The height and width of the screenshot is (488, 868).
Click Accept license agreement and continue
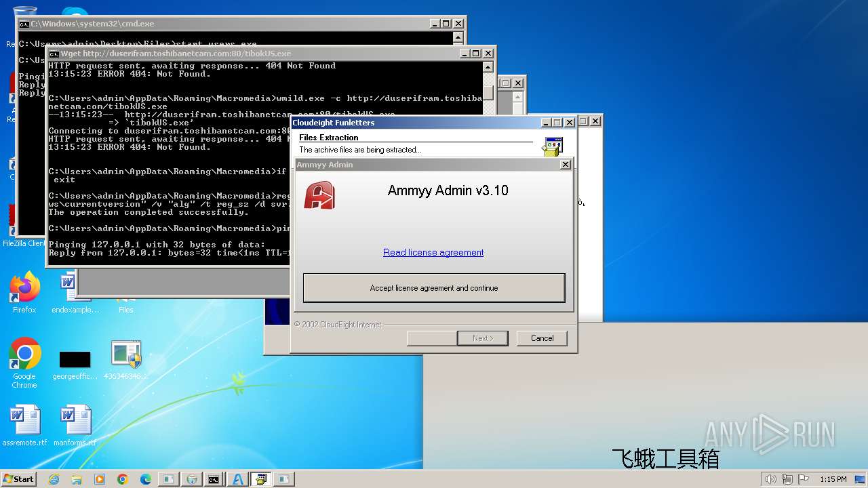coord(434,288)
